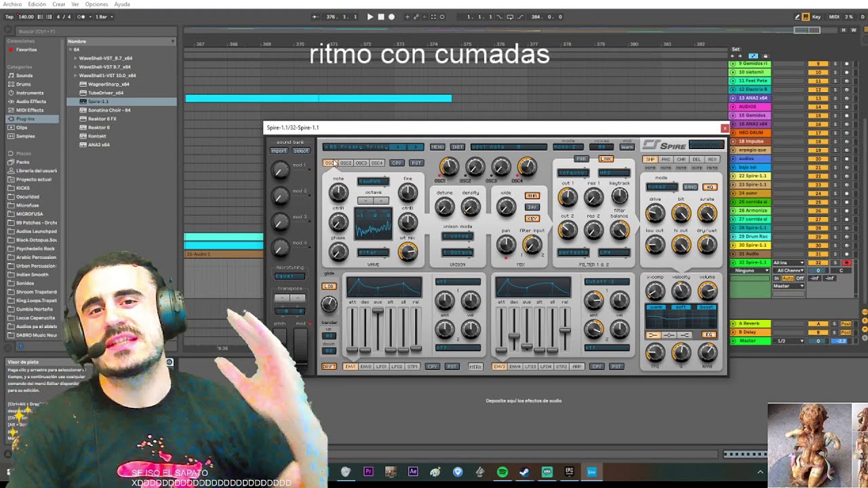Switch to OSC4 tab in Spire
This screenshot has height=488, width=868.
[x=376, y=163]
